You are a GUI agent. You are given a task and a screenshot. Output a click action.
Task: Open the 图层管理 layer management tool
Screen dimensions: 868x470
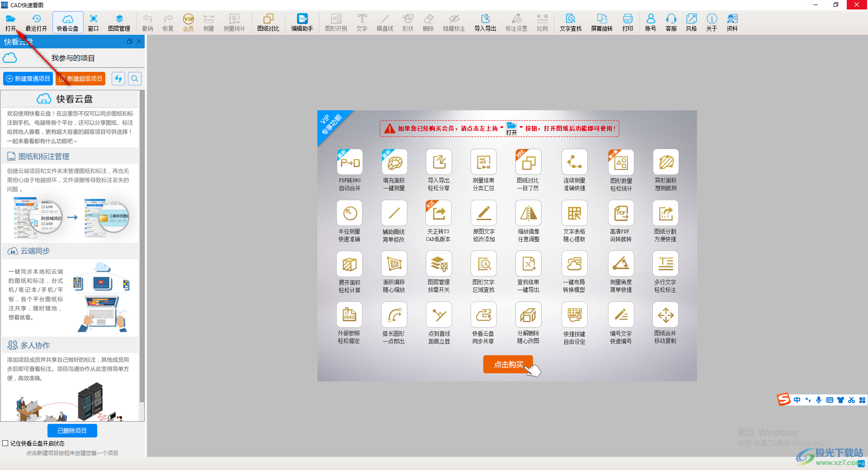pos(119,22)
